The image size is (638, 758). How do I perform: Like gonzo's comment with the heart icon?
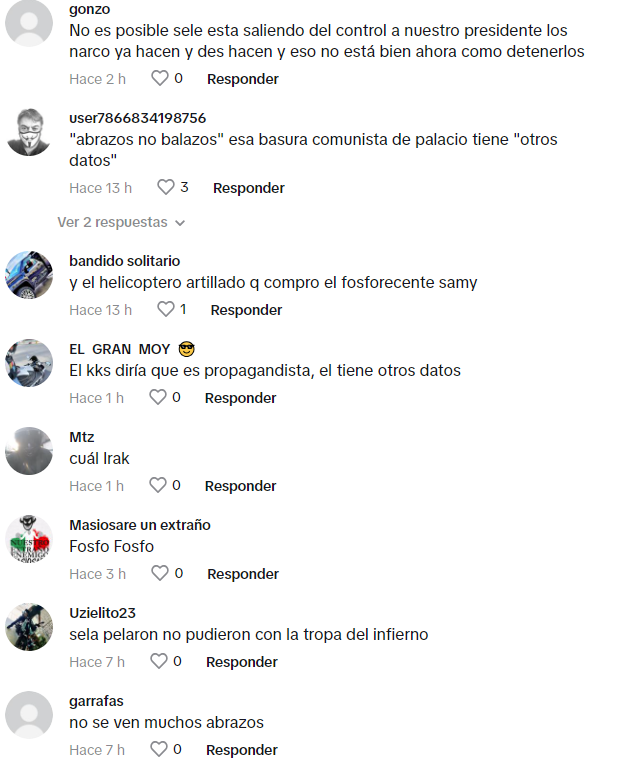coord(160,78)
